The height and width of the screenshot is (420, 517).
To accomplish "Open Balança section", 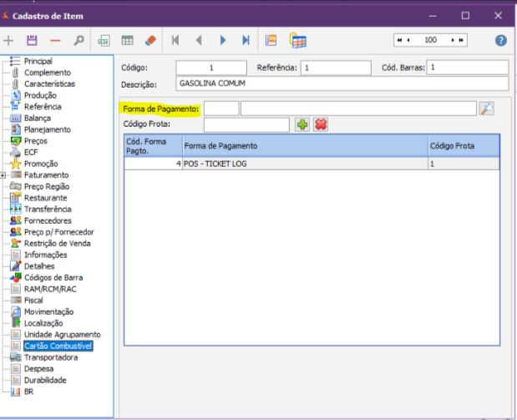I will (x=38, y=119).
